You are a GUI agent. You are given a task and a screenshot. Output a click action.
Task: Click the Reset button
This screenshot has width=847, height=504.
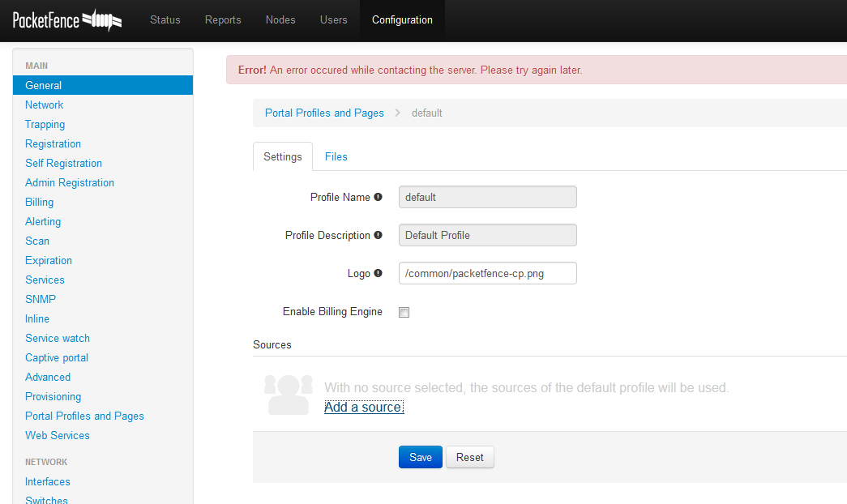[x=469, y=457]
